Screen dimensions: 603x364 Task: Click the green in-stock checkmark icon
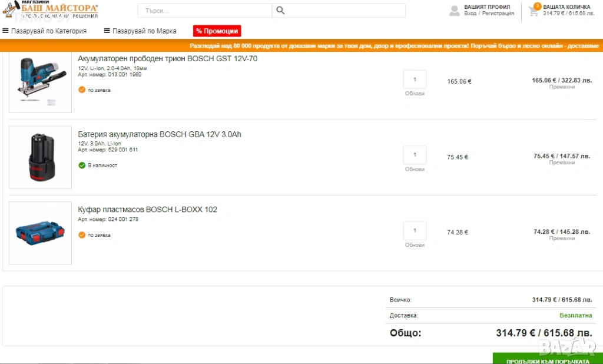coord(82,166)
